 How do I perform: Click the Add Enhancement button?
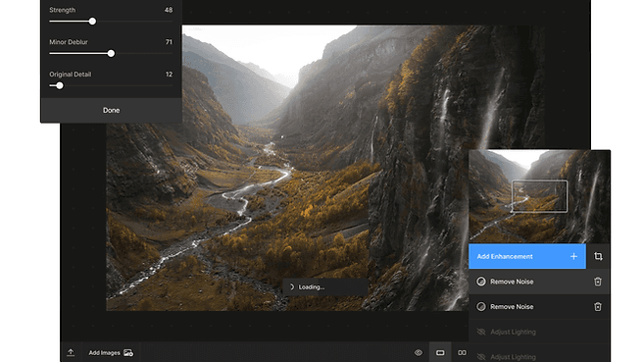coord(527,256)
